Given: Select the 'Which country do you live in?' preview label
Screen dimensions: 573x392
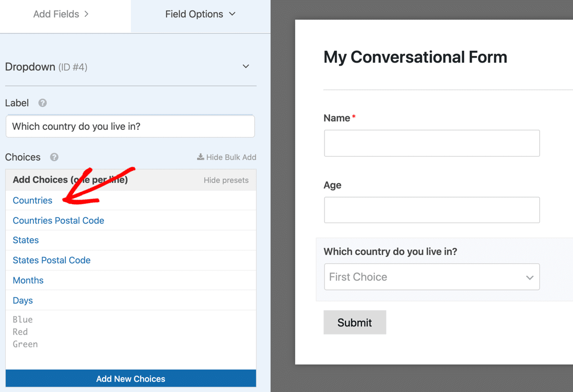Looking at the screenshot, I should click(390, 252).
